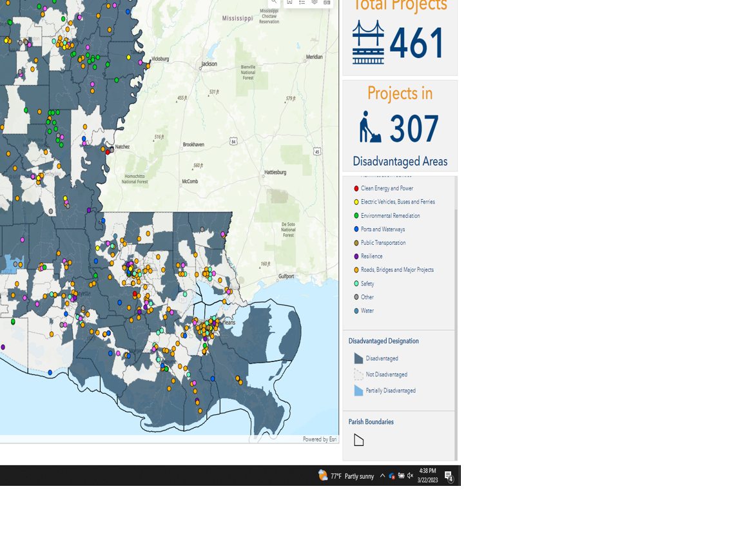747x560 pixels.
Task: Open the Bookmarks tool in the map toolbar
Action: pyautogui.click(x=289, y=3)
